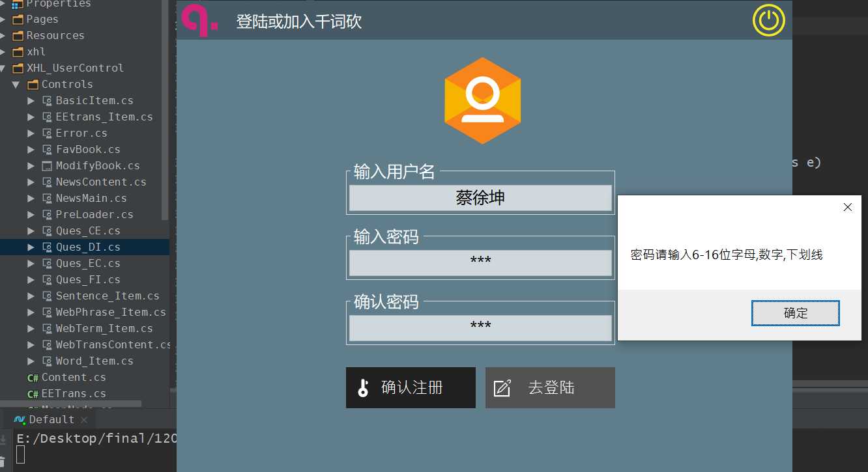The width and height of the screenshot is (868, 472).
Task: Select the Resources folder icon
Action: (18, 35)
